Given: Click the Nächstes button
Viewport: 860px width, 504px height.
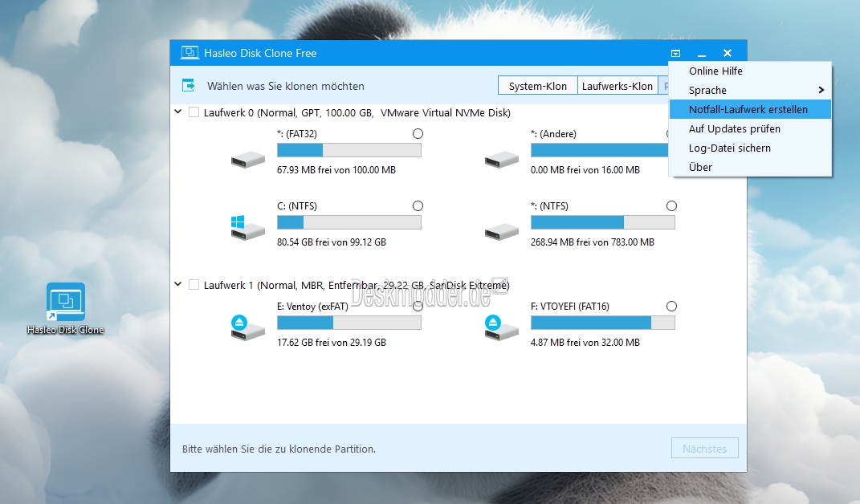Looking at the screenshot, I should pyautogui.click(x=705, y=449).
